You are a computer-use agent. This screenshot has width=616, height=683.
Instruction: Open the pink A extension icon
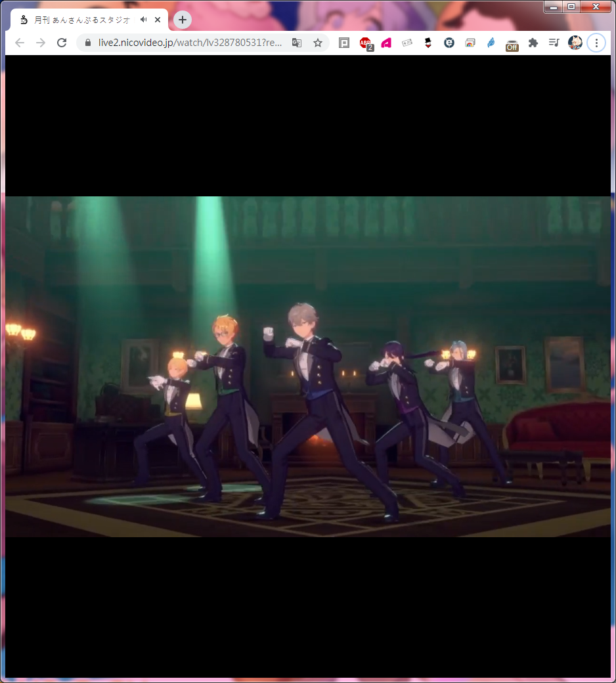(x=386, y=43)
